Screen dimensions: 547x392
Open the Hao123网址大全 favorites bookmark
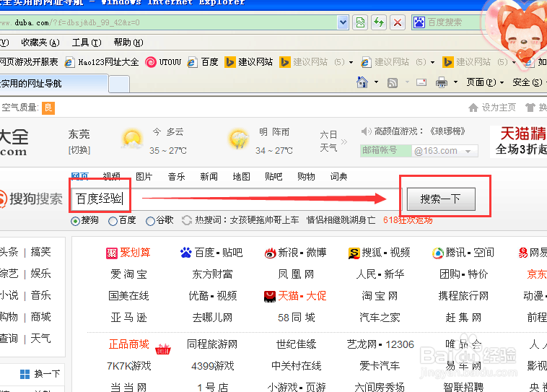pos(102,62)
